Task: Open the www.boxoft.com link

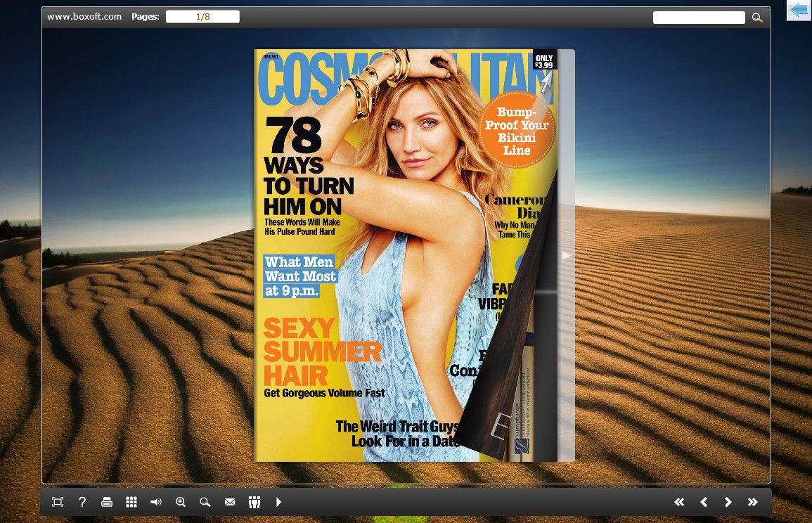Action: pos(84,17)
